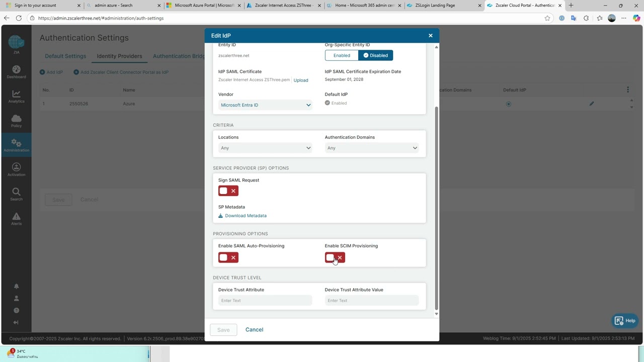This screenshot has height=362, width=644.
Task: Open Dashboard in the left sidebar
Action: [16, 72]
